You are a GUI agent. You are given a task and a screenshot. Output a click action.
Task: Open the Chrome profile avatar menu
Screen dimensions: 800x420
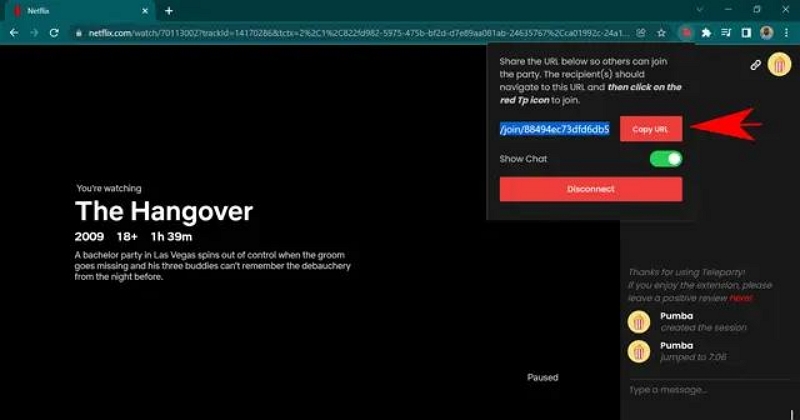[767, 32]
